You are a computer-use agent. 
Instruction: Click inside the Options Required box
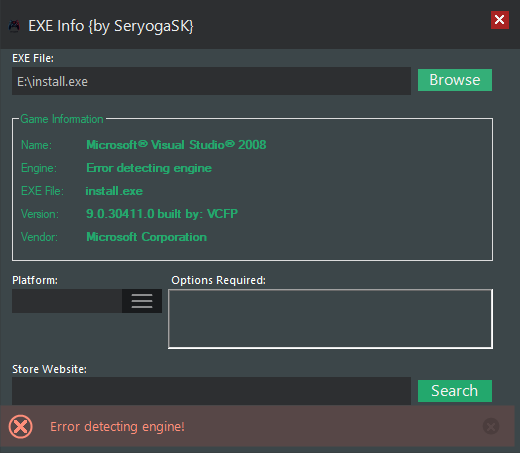[x=330, y=319]
